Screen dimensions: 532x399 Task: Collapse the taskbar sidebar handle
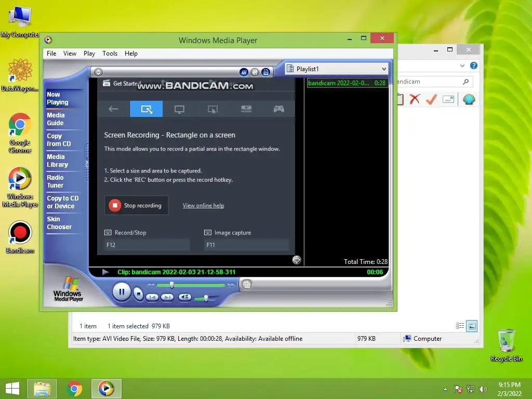87,163
